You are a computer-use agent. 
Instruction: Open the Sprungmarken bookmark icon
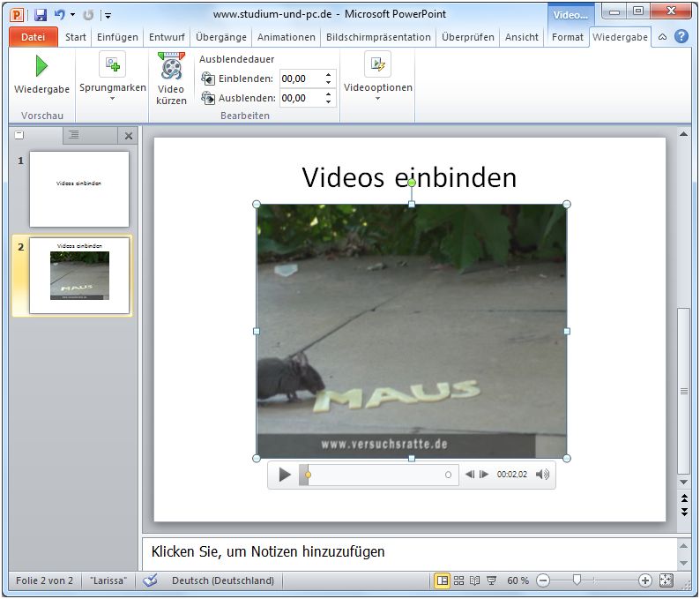pos(112,64)
